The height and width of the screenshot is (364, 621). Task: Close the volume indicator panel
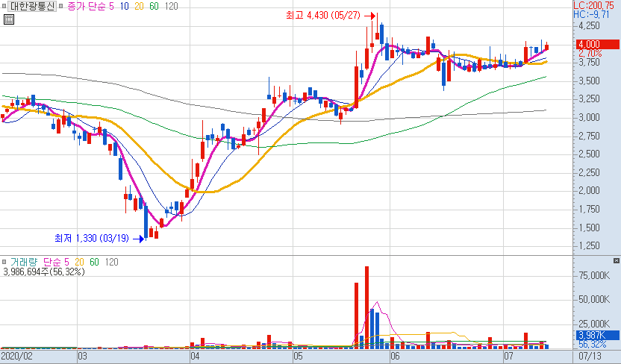point(617,261)
